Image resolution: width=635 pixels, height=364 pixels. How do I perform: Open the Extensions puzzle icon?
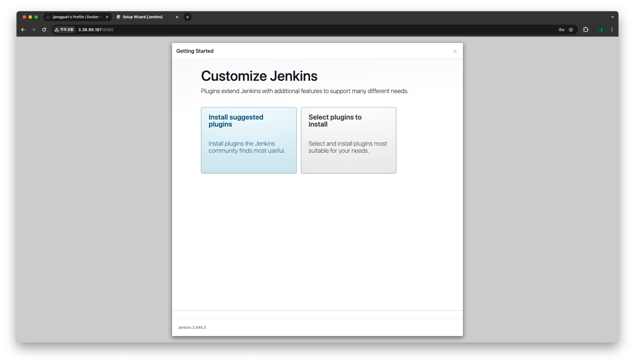pos(585,30)
